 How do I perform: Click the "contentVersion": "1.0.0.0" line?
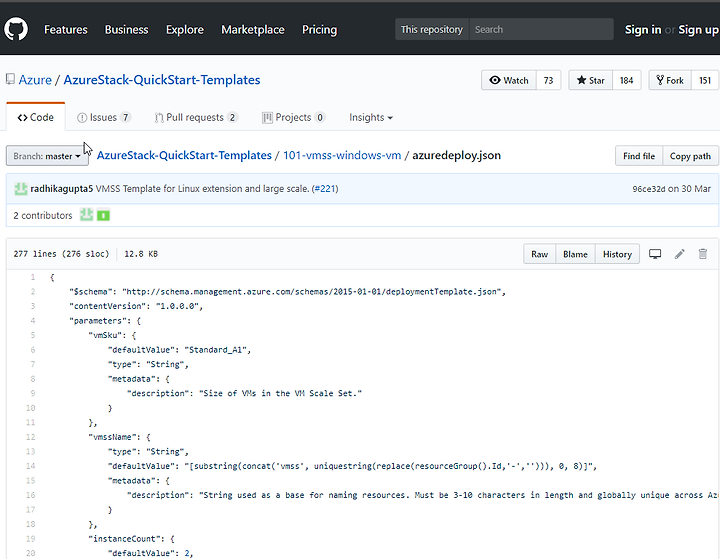coord(136,306)
